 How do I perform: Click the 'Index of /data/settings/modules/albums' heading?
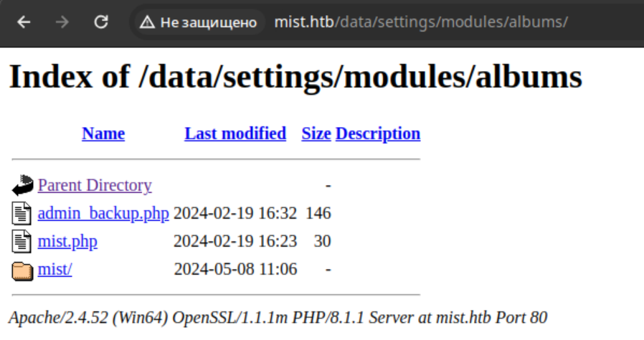tap(295, 76)
